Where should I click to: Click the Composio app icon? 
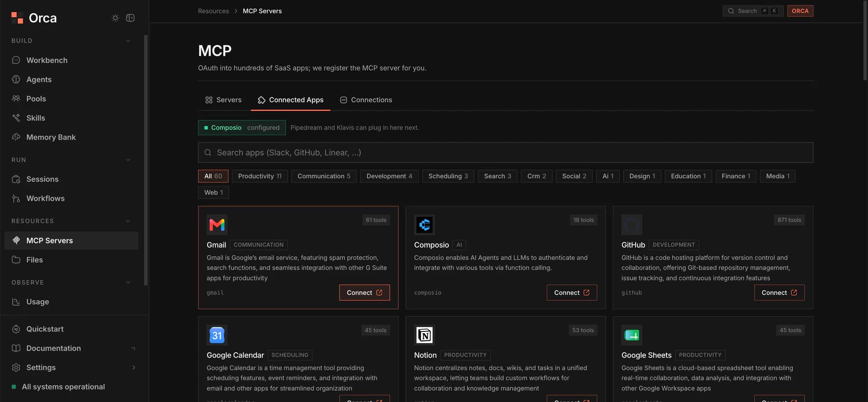tap(425, 225)
